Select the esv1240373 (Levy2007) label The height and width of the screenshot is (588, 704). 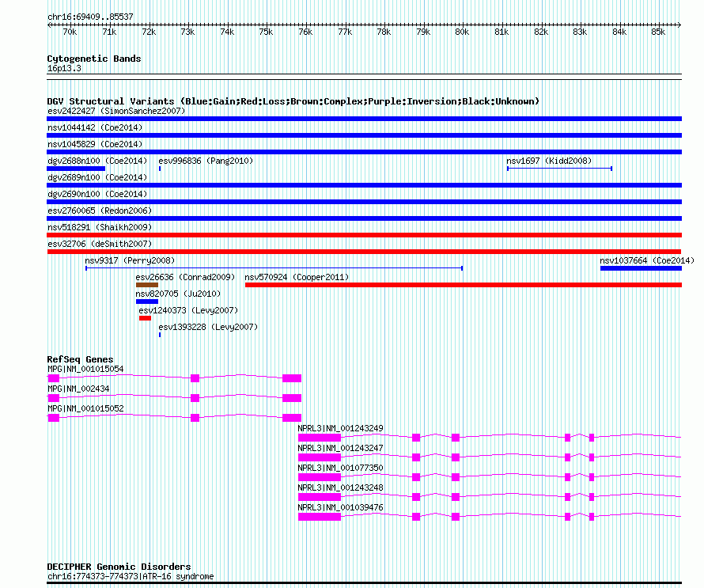188,310
